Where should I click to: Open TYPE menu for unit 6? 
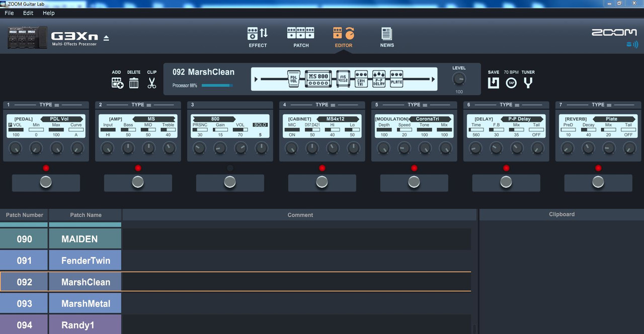510,105
